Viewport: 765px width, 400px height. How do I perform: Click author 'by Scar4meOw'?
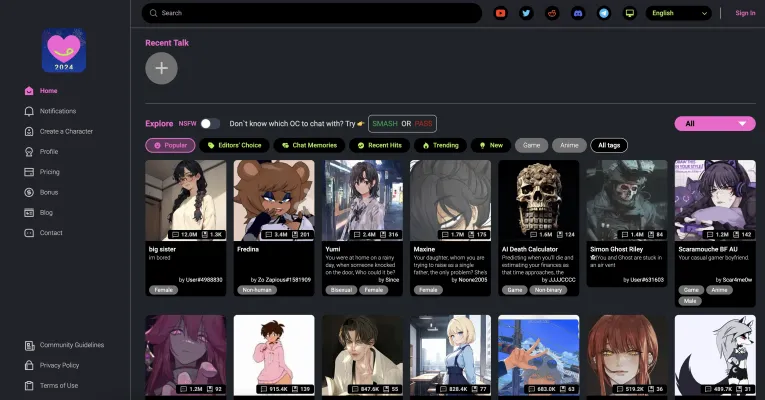(734, 280)
